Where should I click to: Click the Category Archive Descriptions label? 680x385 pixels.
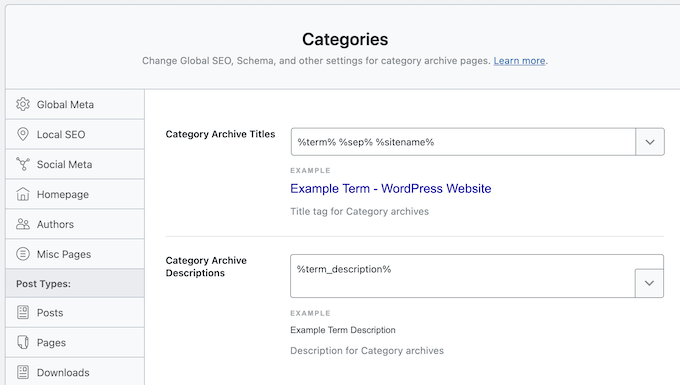[206, 267]
